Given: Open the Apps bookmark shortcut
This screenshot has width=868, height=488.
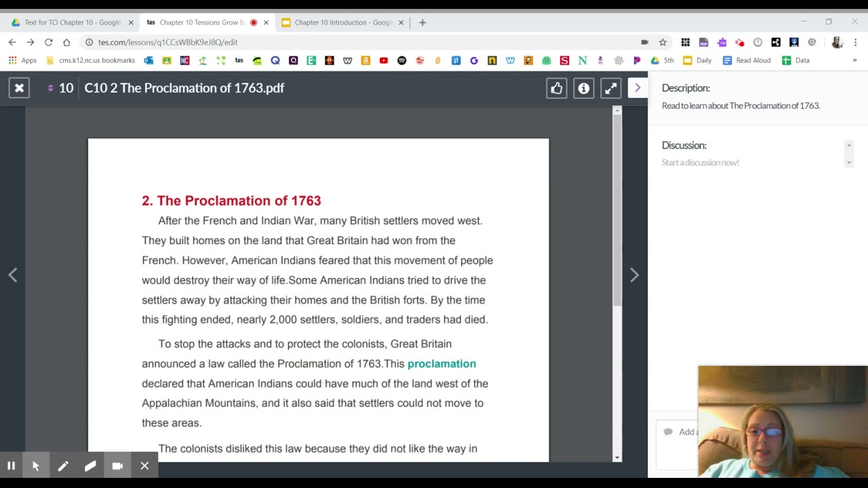Looking at the screenshot, I should (23, 60).
